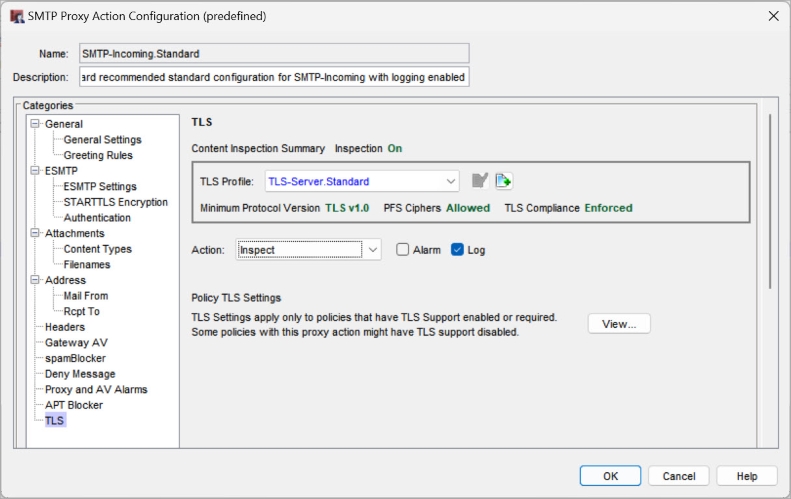Click the 'TLS v1.0' minimum protocol value
The image size is (791, 499).
click(x=347, y=208)
